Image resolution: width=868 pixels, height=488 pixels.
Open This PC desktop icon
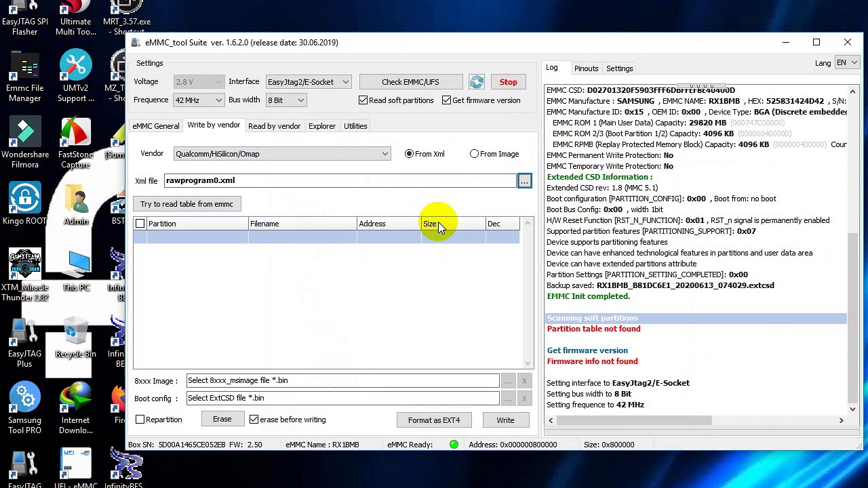click(x=75, y=272)
